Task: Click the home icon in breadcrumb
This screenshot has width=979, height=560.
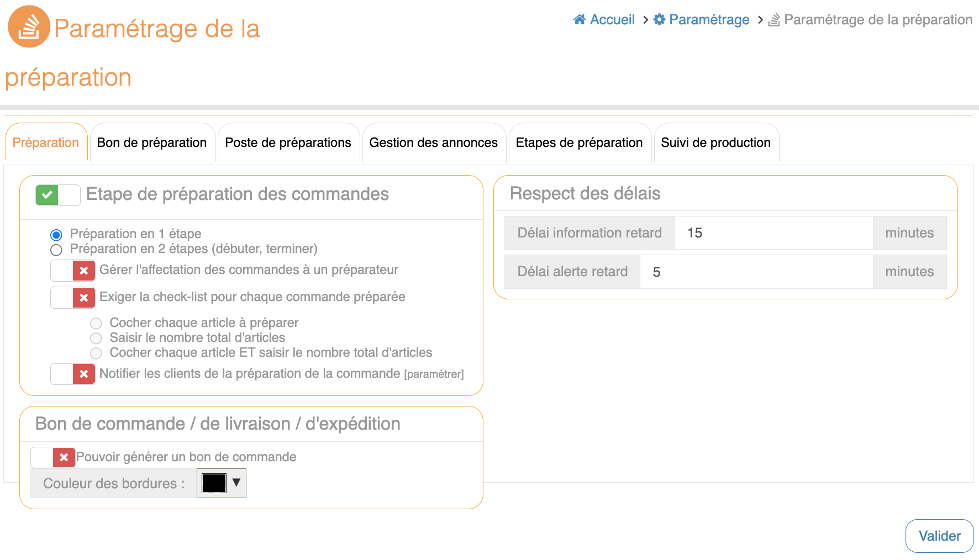Action: (580, 20)
